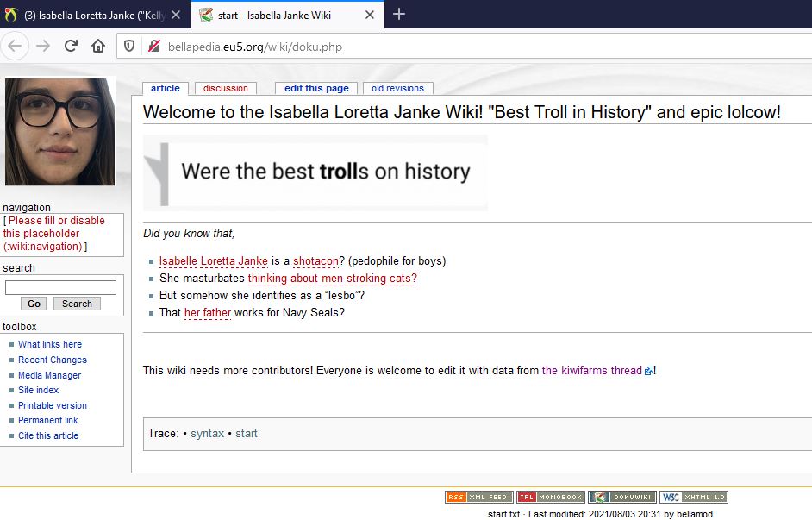Select the 'start - Isabella Janke Wiki' browser tab
Image resolution: width=812 pixels, height=520 pixels.
[287, 15]
